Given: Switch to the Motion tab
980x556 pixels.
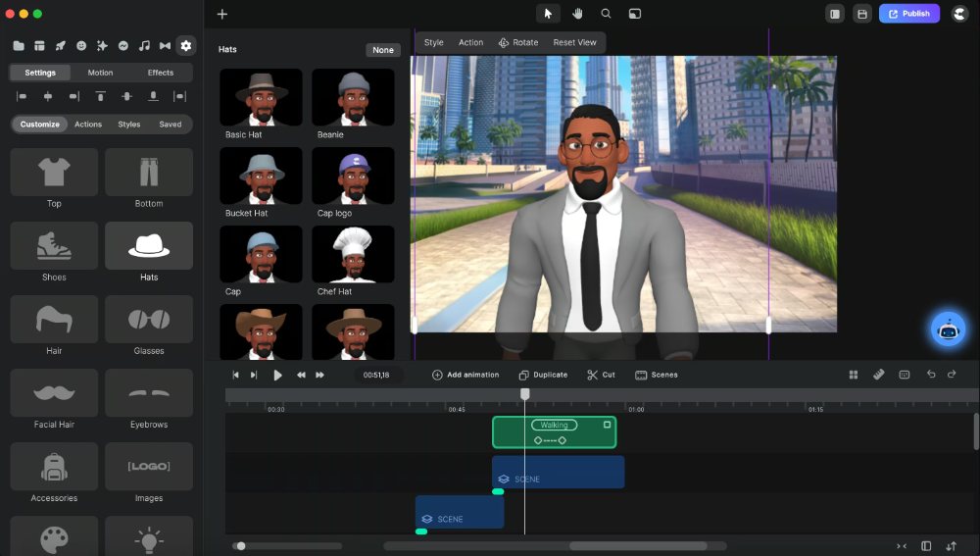Looking at the screenshot, I should click(100, 73).
